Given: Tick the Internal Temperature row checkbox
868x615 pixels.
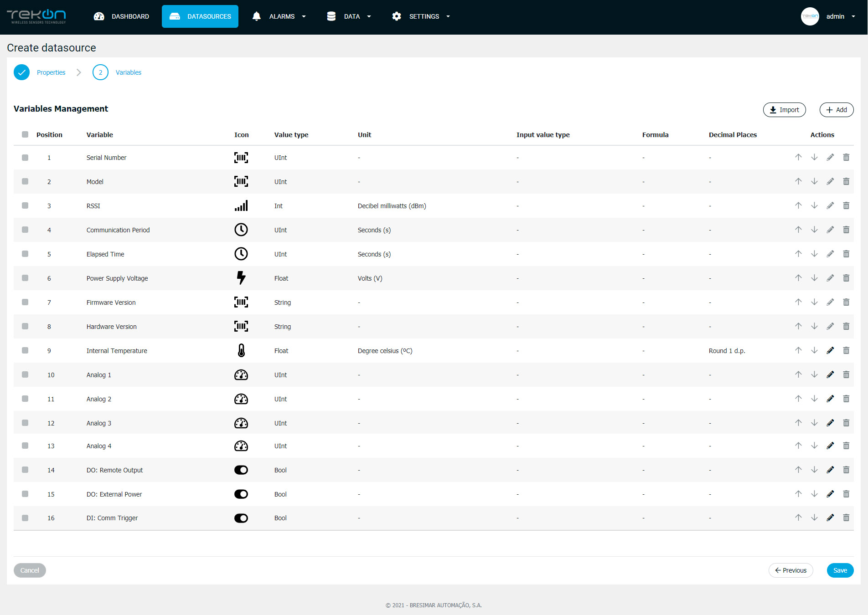Looking at the screenshot, I should (25, 350).
